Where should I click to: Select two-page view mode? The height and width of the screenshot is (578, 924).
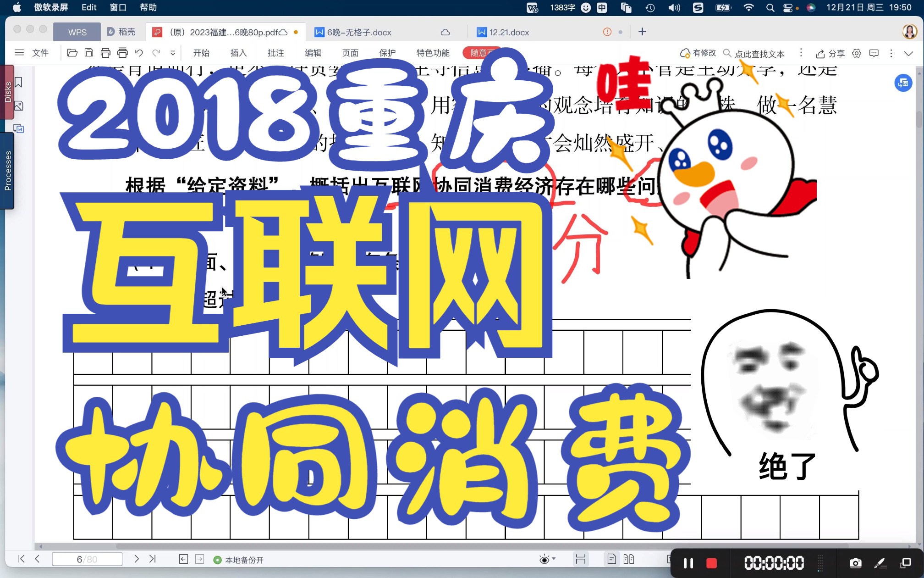click(x=629, y=559)
